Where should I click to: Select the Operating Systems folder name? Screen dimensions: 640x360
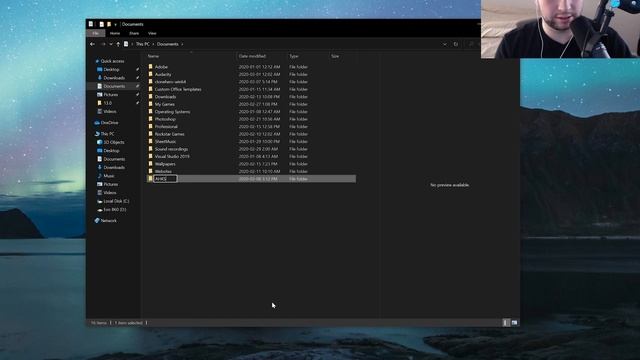pos(172,111)
